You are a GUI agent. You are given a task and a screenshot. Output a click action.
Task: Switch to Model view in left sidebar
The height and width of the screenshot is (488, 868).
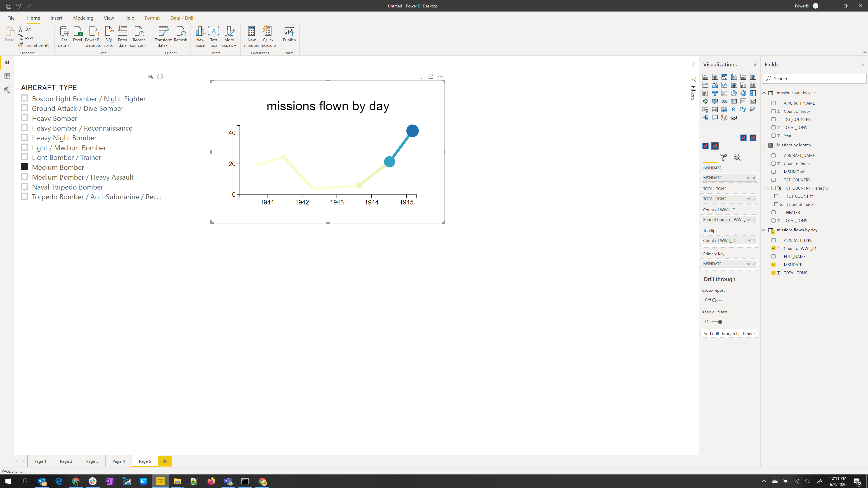point(7,90)
